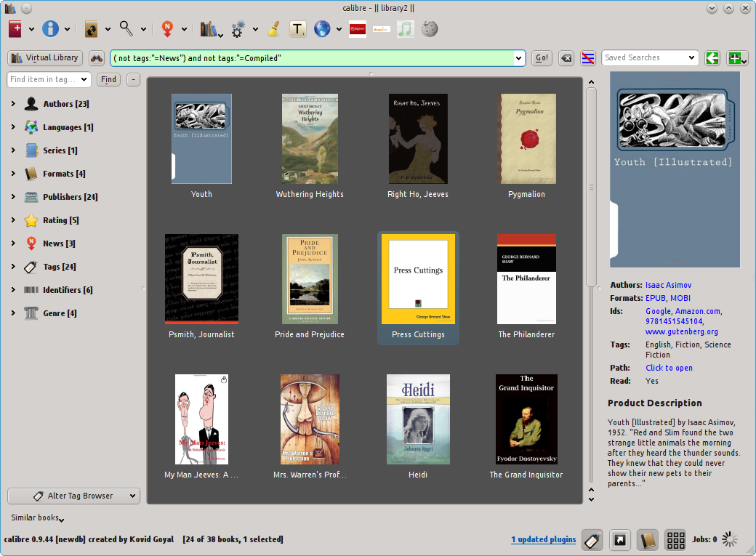Viewport: 756px width, 556px height.
Task: Open Edit metadata blue info icon
Action: click(x=50, y=29)
